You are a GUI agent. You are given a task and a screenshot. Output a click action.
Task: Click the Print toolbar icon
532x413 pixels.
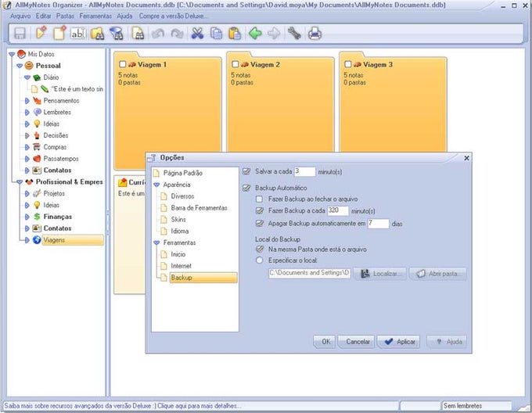pyautogui.click(x=315, y=34)
